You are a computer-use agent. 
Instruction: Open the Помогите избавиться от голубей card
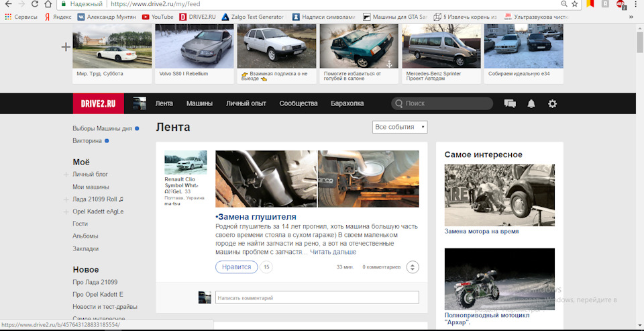pos(359,54)
